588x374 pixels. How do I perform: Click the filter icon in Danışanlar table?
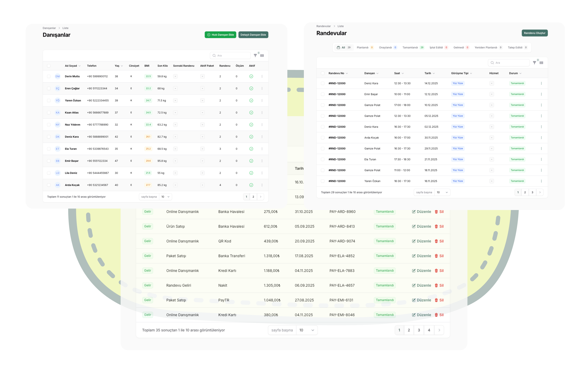pos(255,56)
